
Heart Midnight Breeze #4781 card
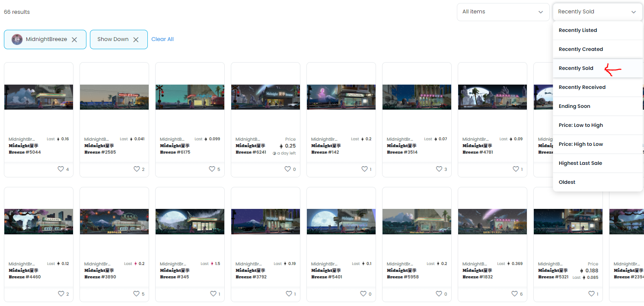[x=515, y=169]
